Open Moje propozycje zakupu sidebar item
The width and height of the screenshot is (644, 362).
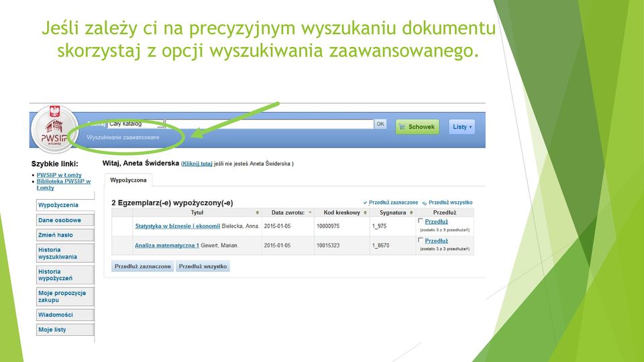(x=65, y=296)
